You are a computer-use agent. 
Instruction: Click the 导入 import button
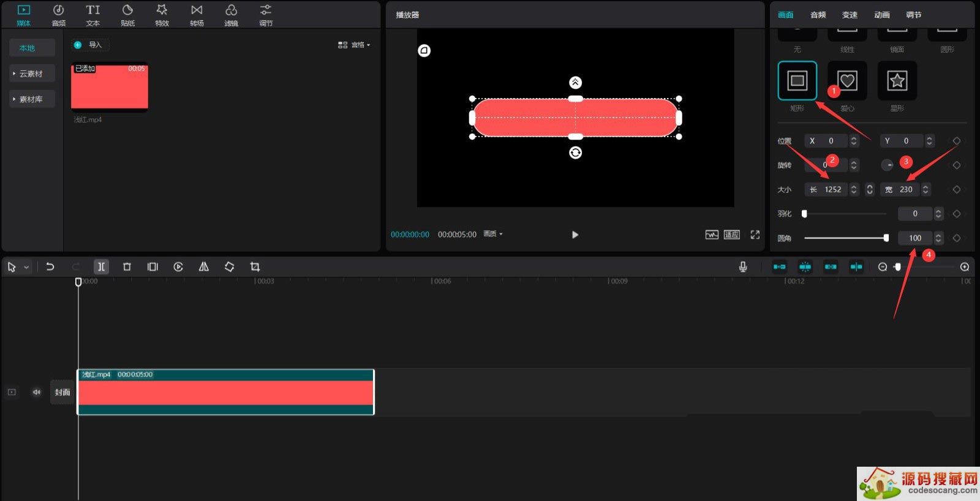pyautogui.click(x=89, y=45)
